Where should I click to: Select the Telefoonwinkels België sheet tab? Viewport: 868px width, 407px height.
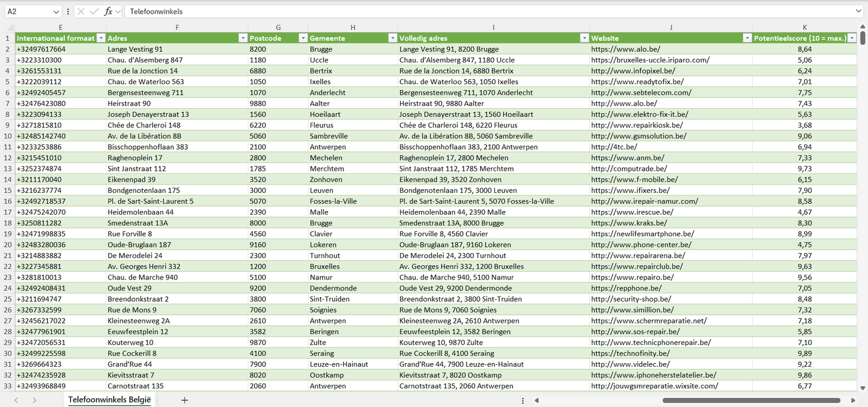[x=109, y=400]
